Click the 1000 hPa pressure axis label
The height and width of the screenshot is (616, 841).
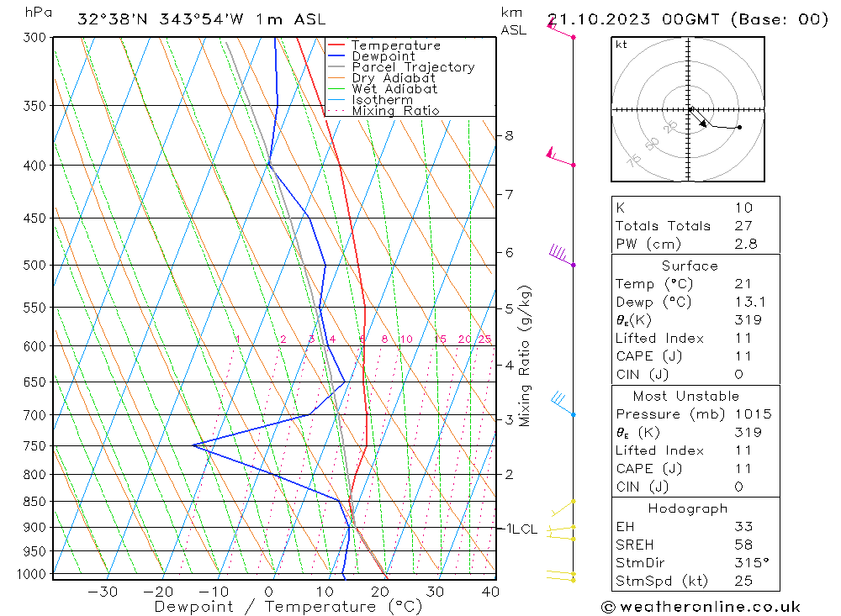(32, 574)
